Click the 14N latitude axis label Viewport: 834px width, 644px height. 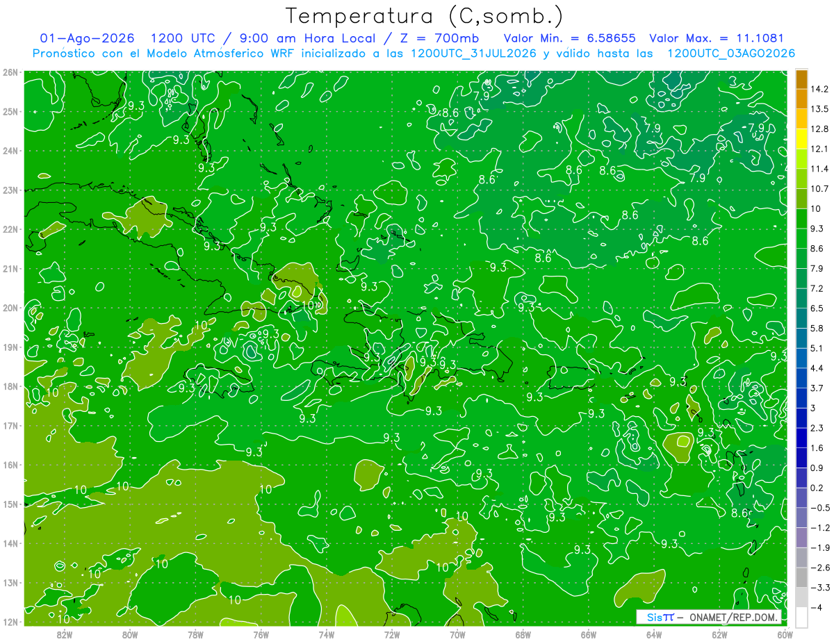pyautogui.click(x=10, y=543)
